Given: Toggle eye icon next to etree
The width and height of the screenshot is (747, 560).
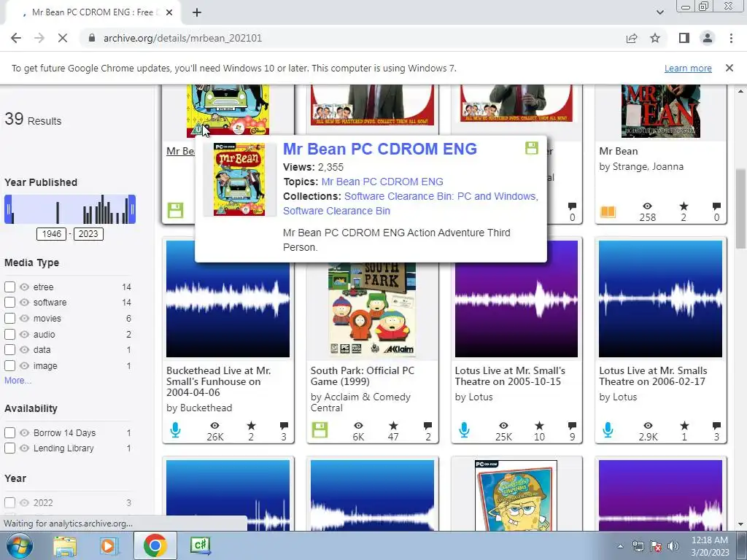Looking at the screenshot, I should [x=24, y=287].
